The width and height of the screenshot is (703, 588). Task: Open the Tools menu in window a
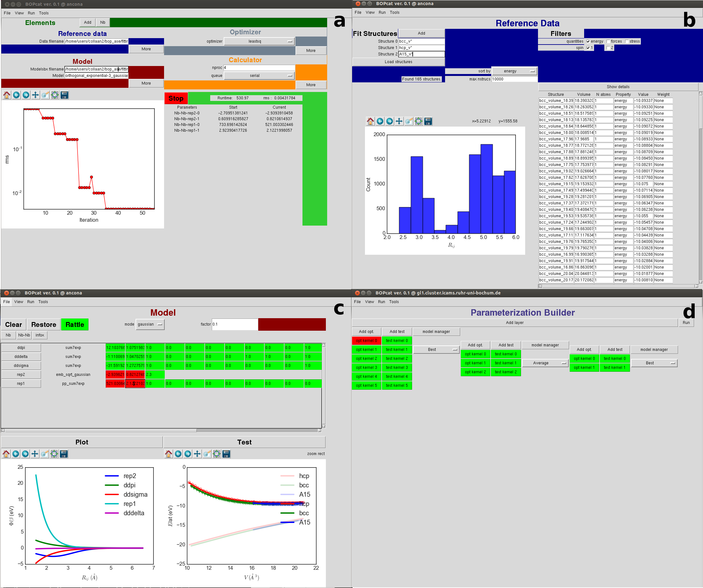44,13
